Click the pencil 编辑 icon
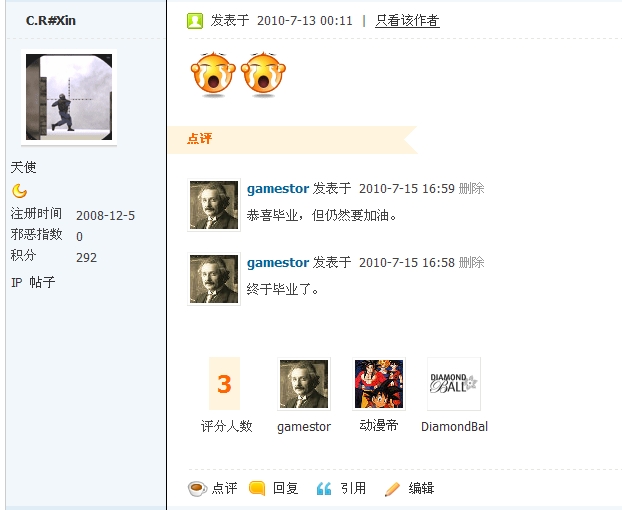The image size is (622, 510). coord(392,489)
